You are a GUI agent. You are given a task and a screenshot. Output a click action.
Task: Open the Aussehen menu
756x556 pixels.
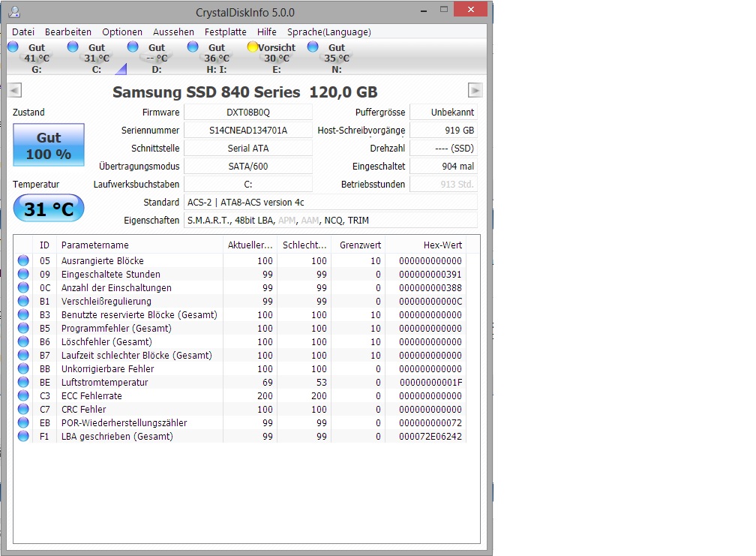coord(173,32)
